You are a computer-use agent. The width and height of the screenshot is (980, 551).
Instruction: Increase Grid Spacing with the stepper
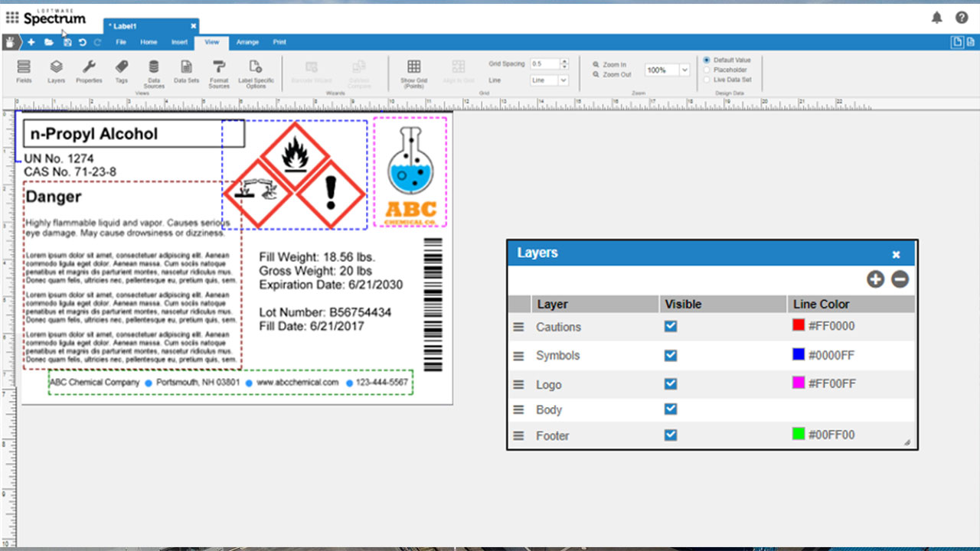click(x=565, y=61)
